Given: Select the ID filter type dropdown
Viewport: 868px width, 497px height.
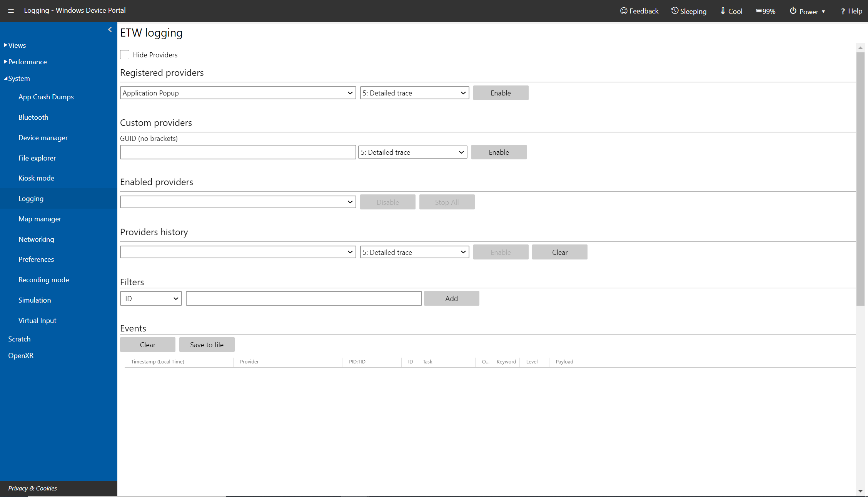Looking at the screenshot, I should [152, 298].
